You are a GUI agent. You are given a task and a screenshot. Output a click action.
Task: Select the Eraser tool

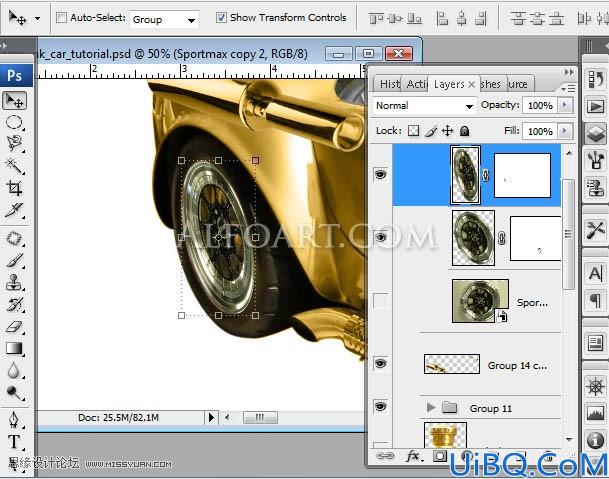[x=14, y=327]
